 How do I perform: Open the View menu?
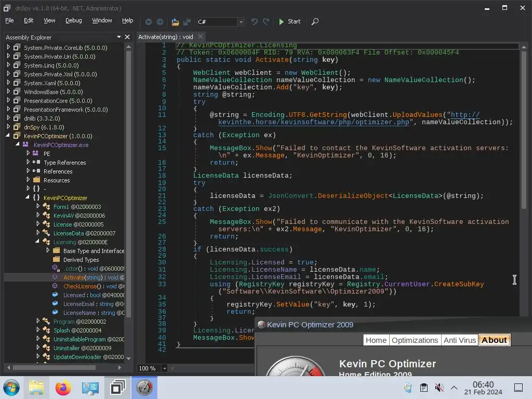[49, 21]
